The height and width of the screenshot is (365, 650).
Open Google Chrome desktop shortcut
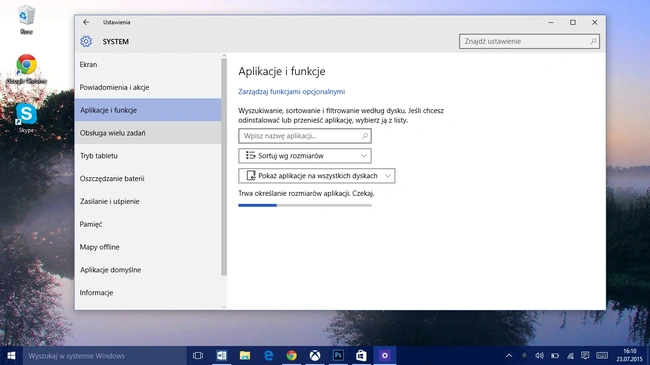pyautogui.click(x=27, y=69)
